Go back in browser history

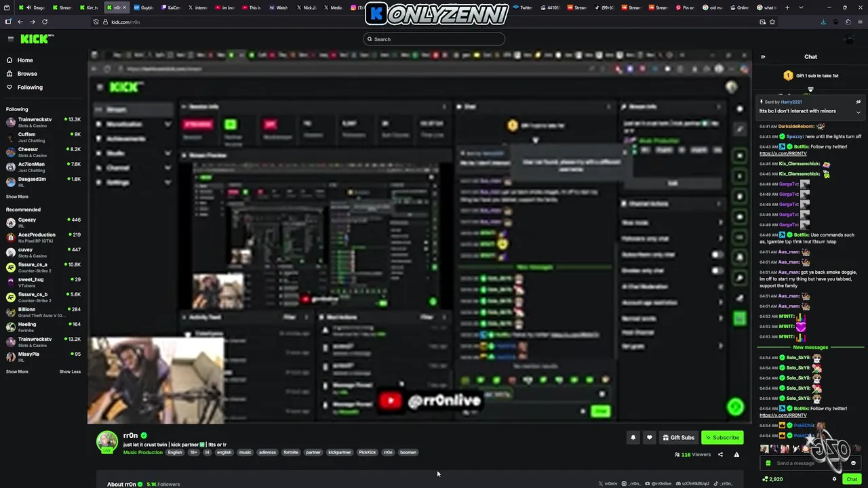(x=20, y=22)
